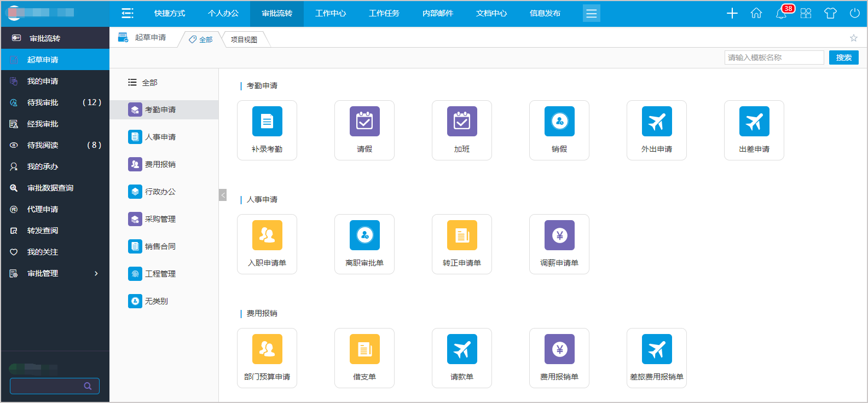Select the 入职申请单 onboarding form
Image resolution: width=868 pixels, height=403 pixels.
coord(267,244)
